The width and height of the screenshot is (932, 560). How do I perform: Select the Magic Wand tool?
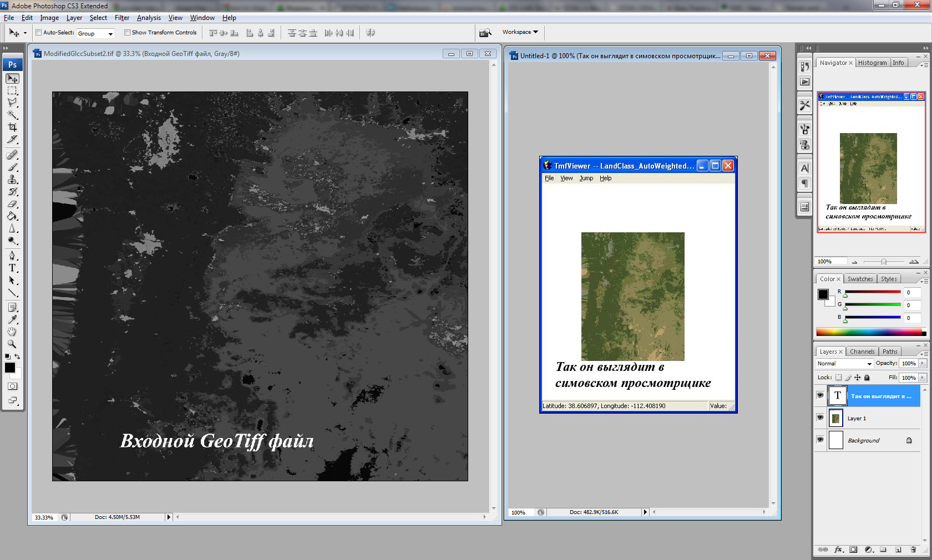[x=12, y=115]
